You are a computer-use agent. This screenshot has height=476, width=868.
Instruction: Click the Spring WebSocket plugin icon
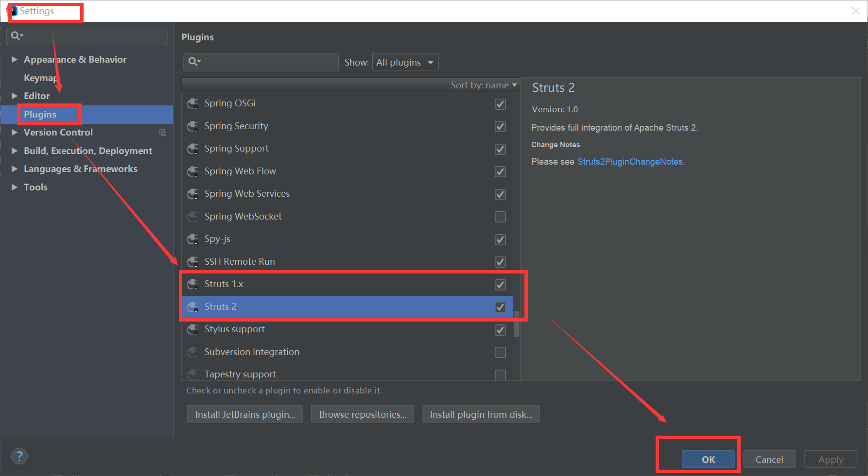[x=193, y=217]
